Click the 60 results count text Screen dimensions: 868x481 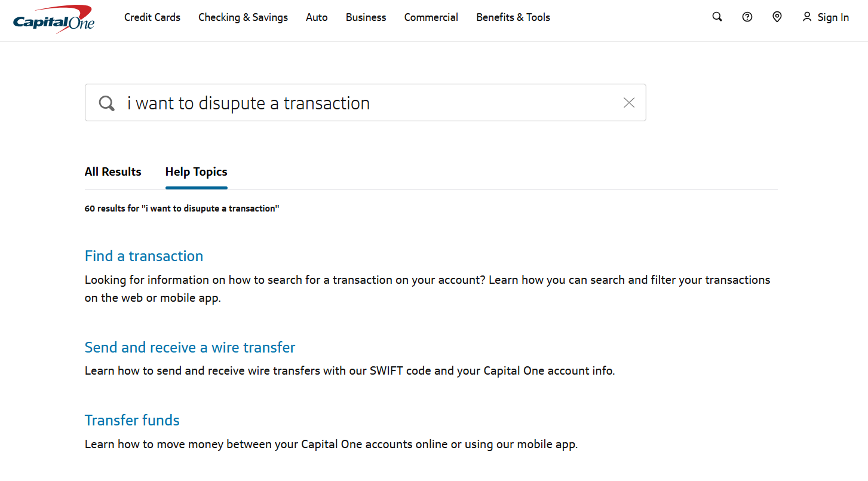(x=182, y=209)
